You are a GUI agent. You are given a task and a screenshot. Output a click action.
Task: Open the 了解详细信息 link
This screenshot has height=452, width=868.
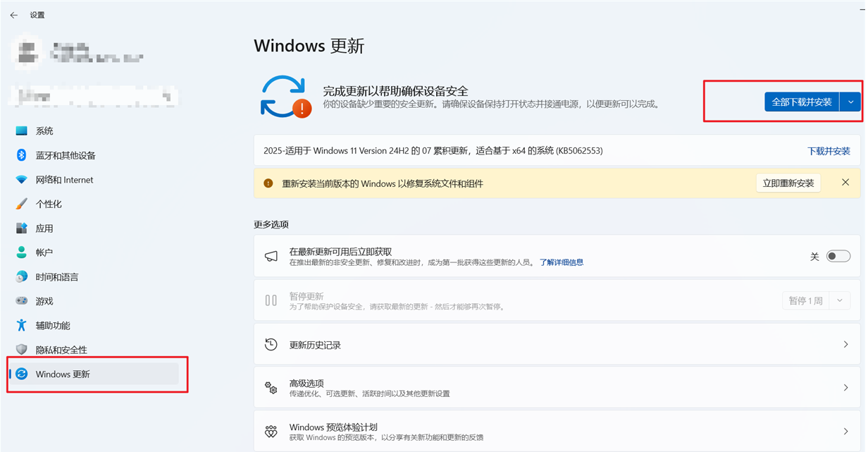pos(562,262)
